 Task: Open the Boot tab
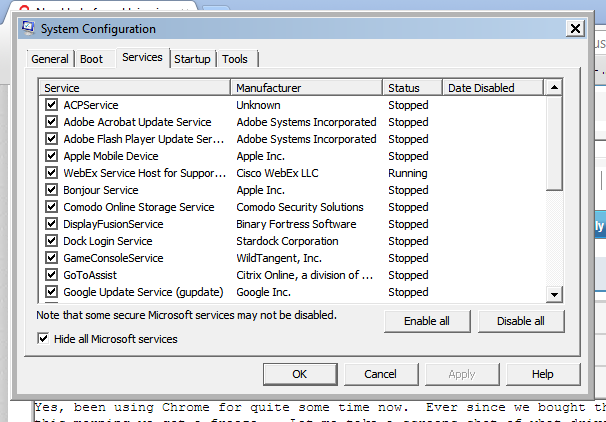(x=92, y=59)
